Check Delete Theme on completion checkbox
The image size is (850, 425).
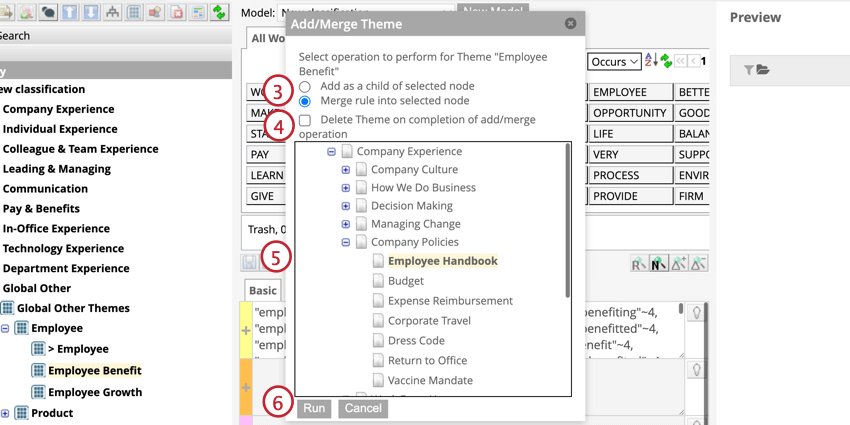(305, 120)
